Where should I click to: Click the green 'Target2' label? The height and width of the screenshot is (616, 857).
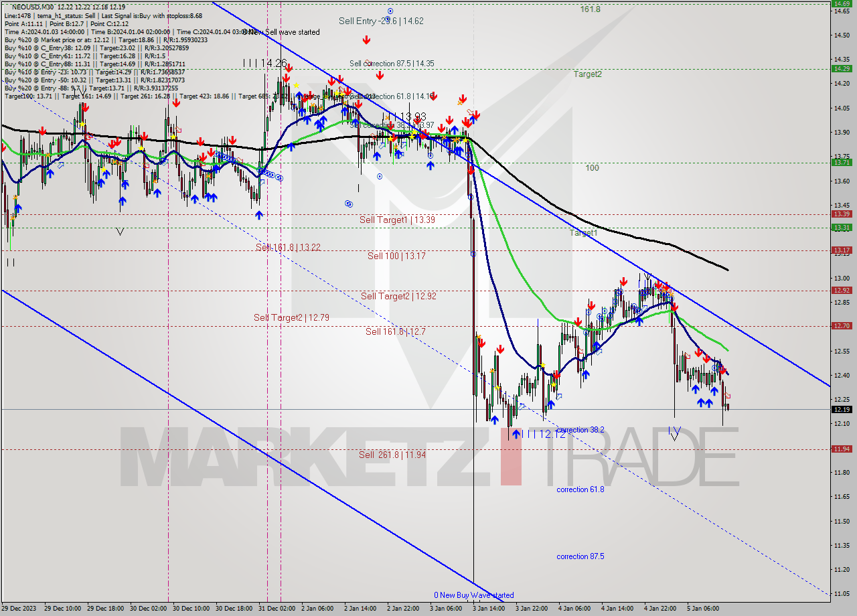(587, 74)
